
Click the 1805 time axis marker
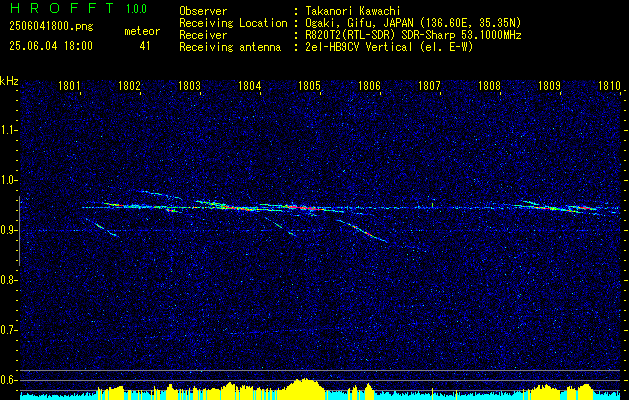[309, 86]
